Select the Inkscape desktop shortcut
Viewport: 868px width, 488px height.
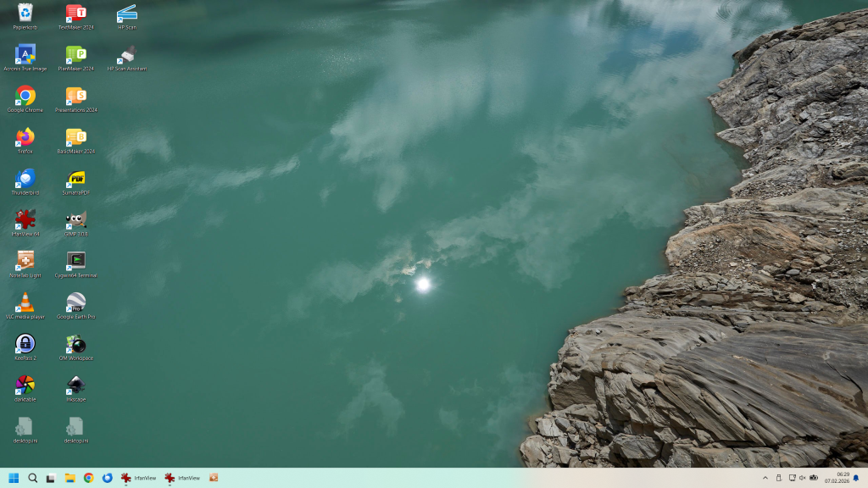pos(75,385)
